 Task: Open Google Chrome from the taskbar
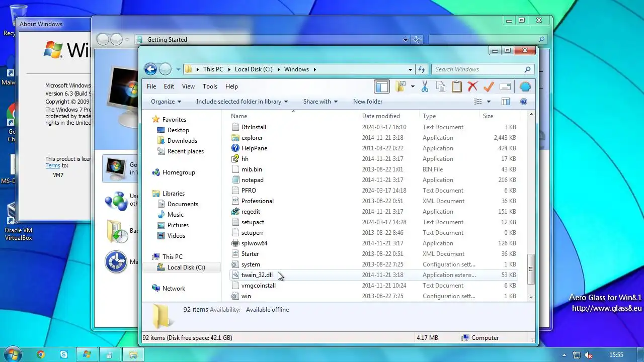click(x=41, y=354)
